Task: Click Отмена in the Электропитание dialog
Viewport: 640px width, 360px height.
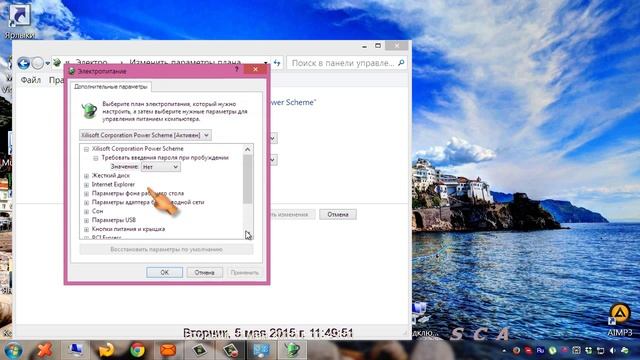Action: (x=204, y=272)
